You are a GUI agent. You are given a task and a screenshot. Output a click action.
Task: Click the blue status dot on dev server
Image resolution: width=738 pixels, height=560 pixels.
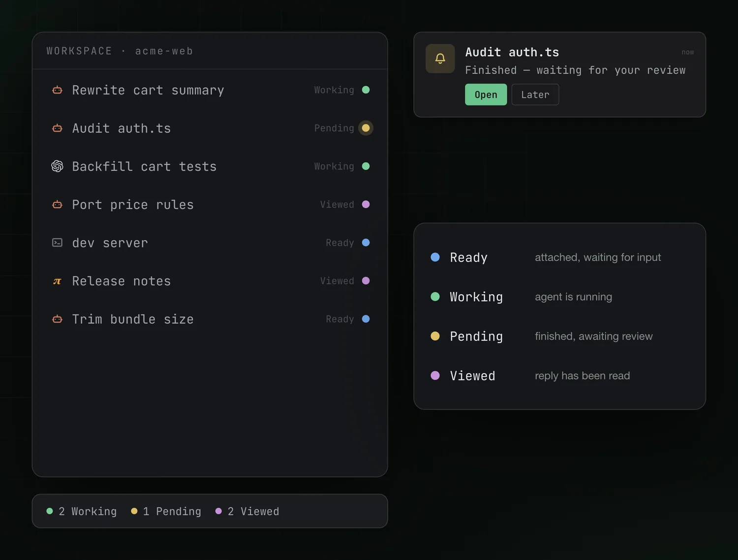366,243
